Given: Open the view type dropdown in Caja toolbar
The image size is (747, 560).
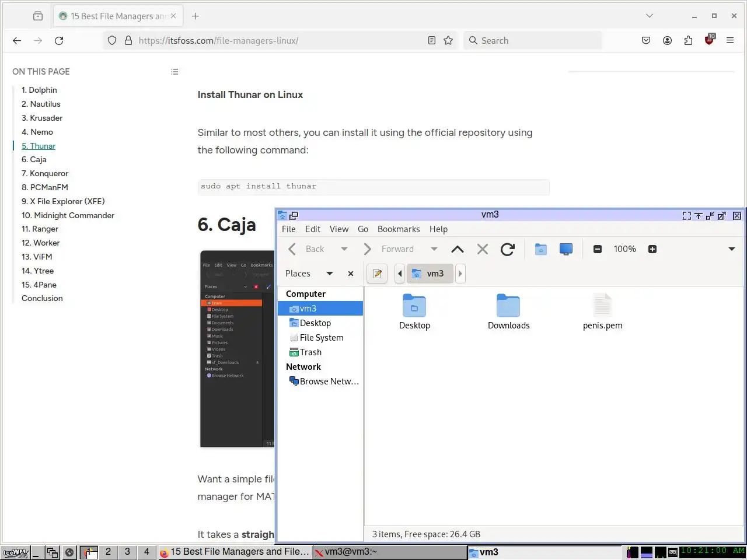Looking at the screenshot, I should point(732,249).
